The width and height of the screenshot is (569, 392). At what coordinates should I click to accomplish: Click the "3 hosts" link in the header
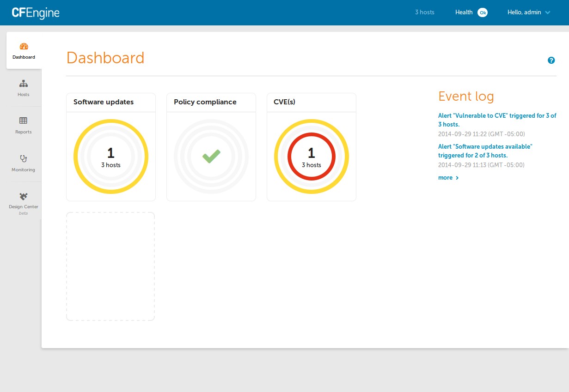425,12
